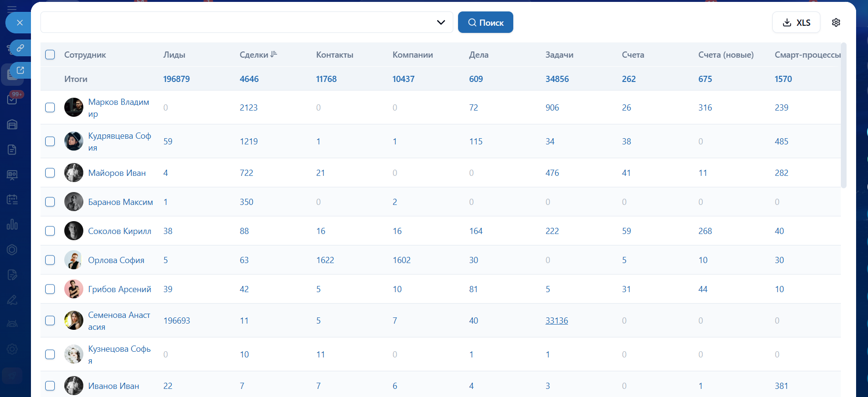Screen dimensions: 868x397
Task: Open the 33136 tasks link for Семенова
Action: (x=557, y=321)
